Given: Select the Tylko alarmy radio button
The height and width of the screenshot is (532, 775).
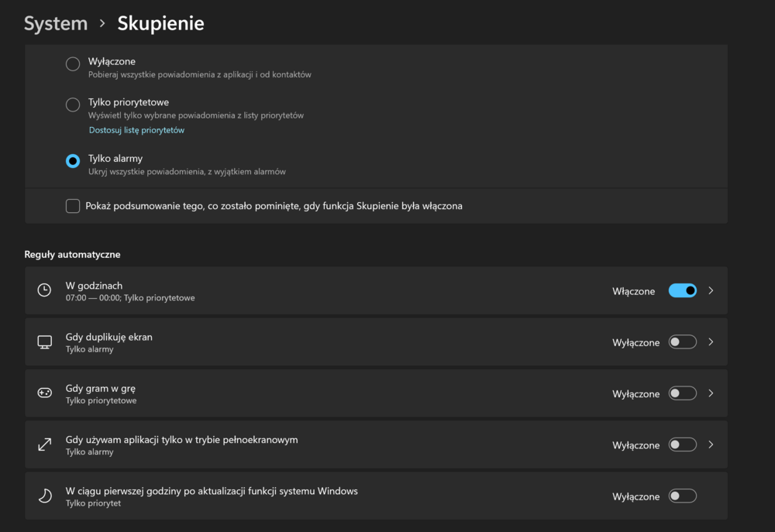Looking at the screenshot, I should 73,161.
